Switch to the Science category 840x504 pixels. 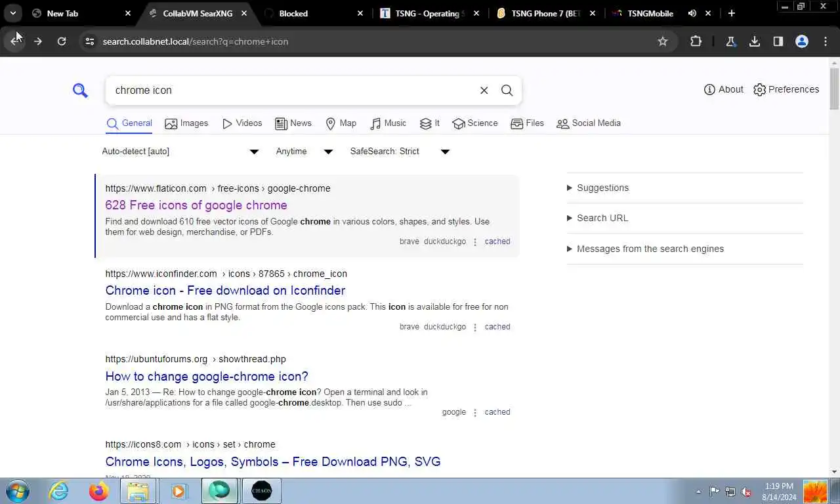(x=474, y=123)
